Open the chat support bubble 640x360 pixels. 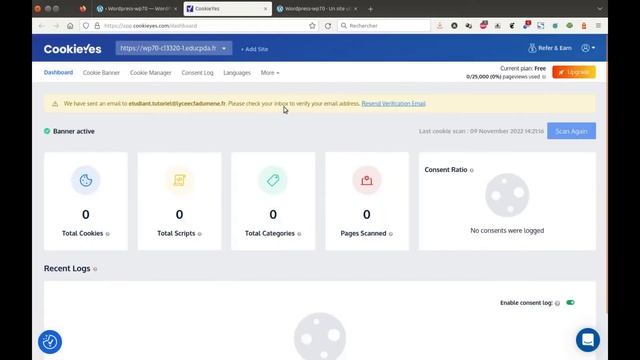(588, 340)
